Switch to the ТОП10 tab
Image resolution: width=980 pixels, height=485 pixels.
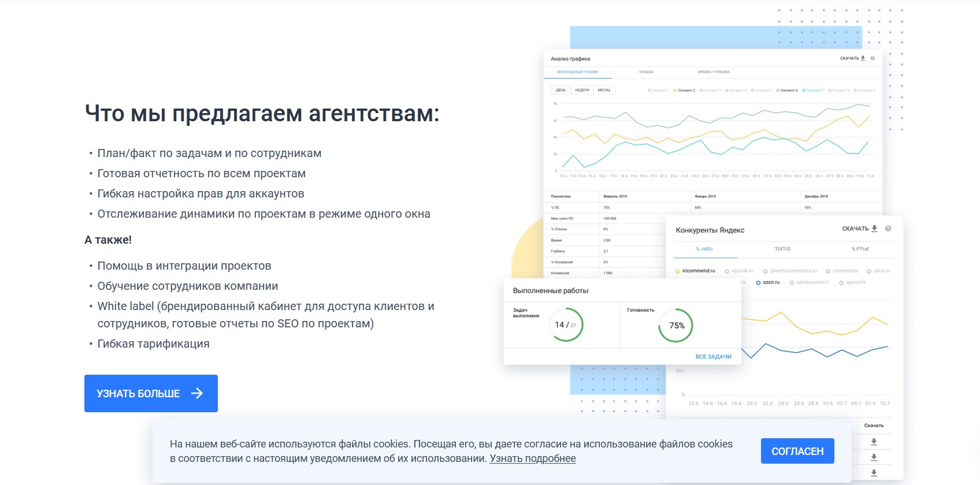[782, 249]
